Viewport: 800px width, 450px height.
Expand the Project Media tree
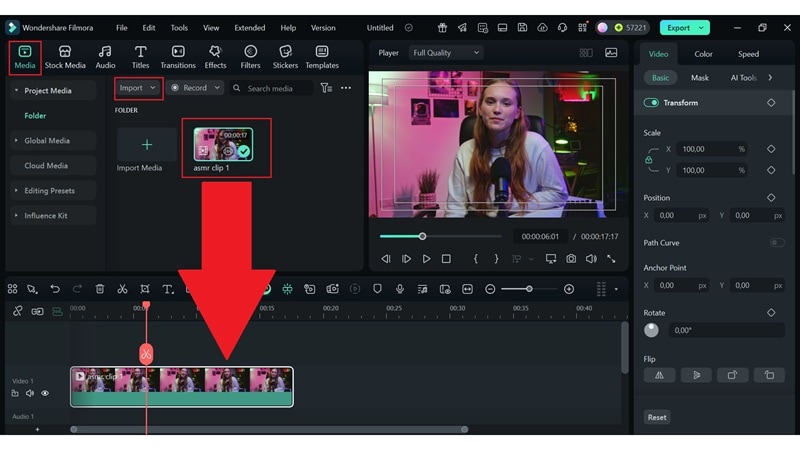16,90
